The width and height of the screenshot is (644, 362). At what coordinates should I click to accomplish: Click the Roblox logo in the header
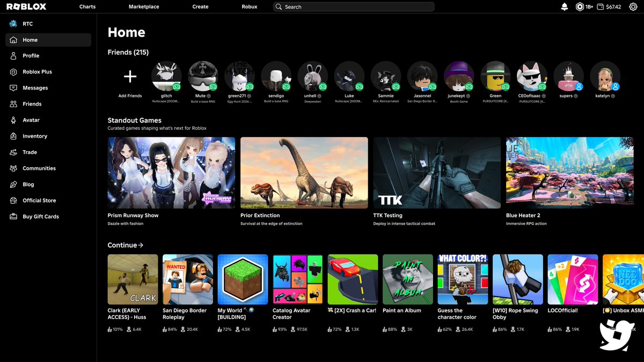[26, 7]
